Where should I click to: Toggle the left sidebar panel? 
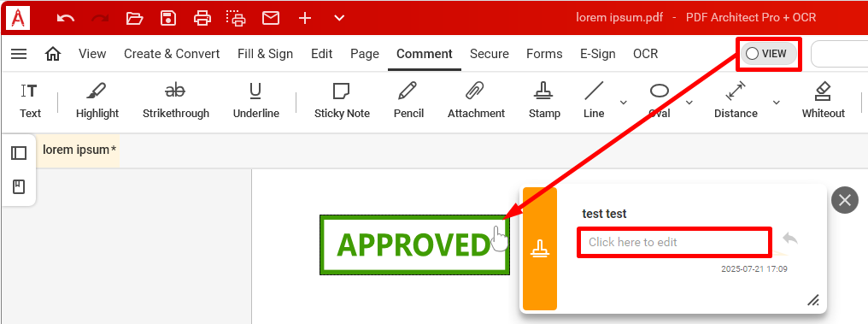point(19,153)
